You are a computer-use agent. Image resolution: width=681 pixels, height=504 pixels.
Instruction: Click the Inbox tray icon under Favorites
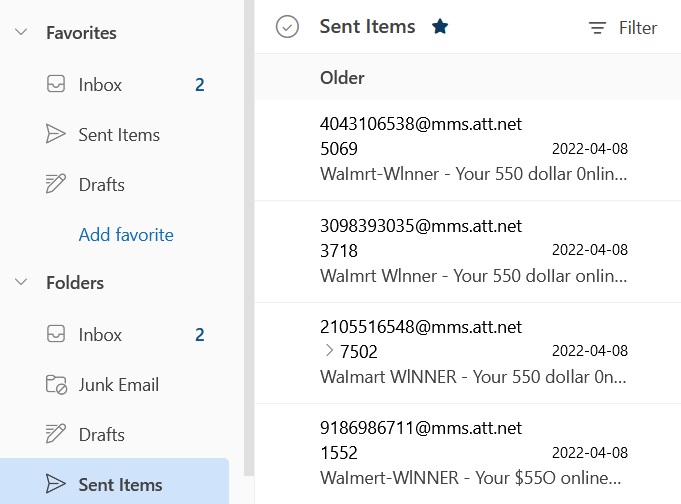coord(56,84)
